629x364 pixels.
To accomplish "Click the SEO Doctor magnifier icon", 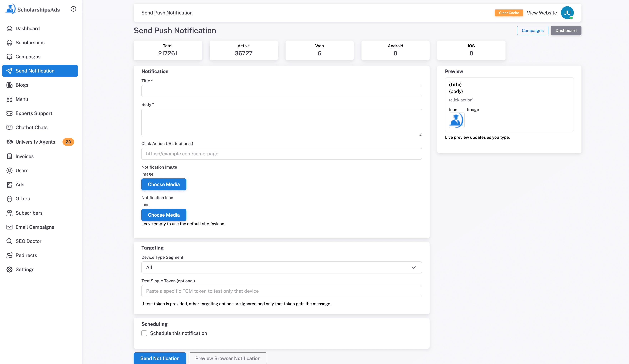I will (9, 241).
